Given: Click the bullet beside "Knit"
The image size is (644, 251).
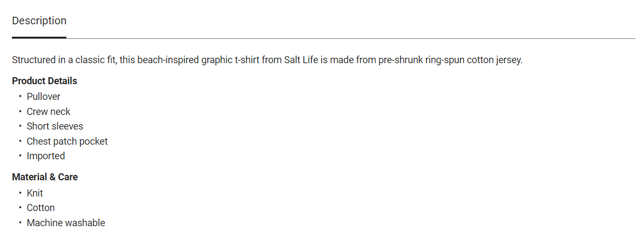Looking at the screenshot, I should point(20,193).
